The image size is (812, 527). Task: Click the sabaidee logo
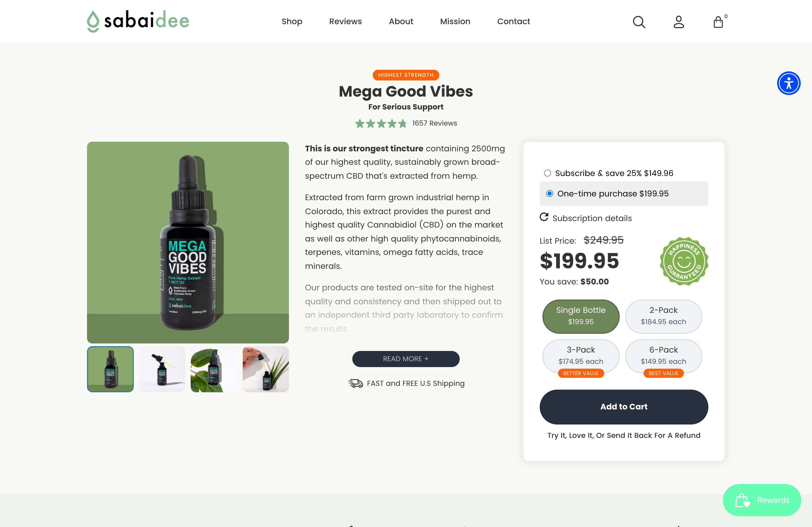point(138,21)
